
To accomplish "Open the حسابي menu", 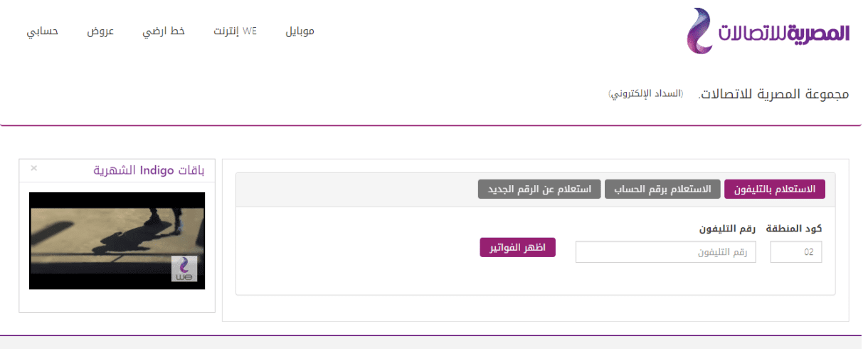I will (43, 31).
